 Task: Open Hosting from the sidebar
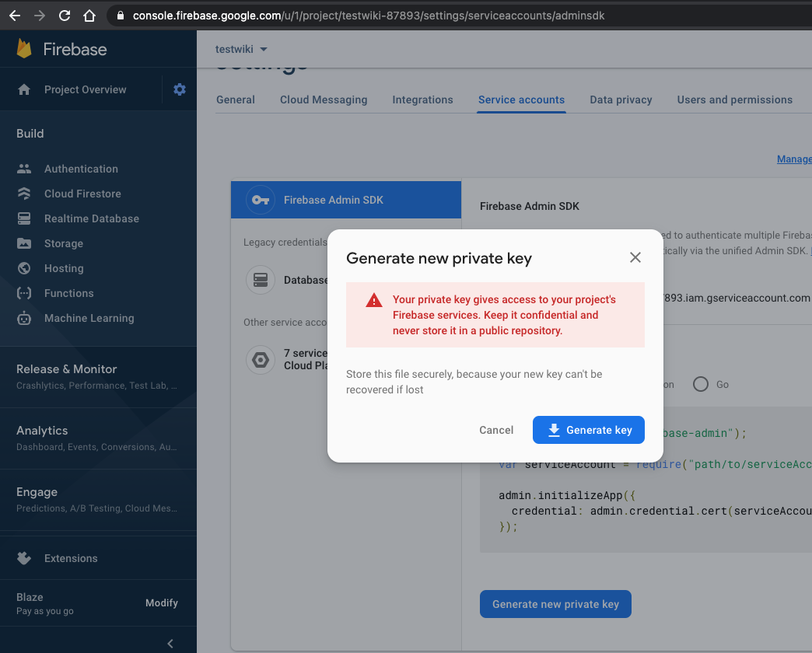click(64, 268)
